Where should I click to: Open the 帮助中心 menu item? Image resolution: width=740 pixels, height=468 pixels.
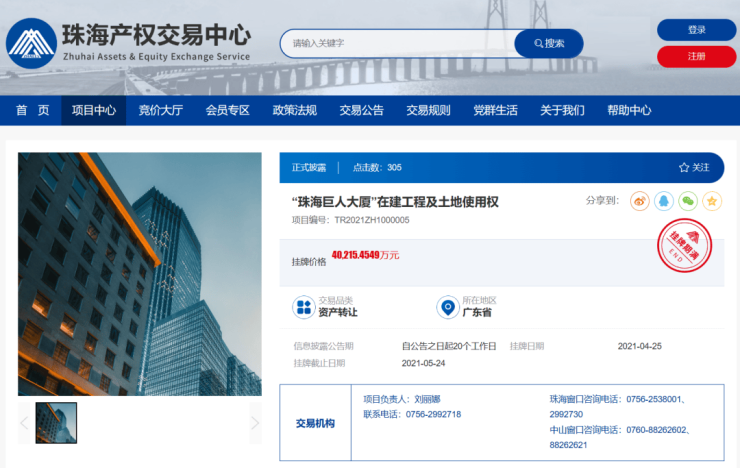629,110
